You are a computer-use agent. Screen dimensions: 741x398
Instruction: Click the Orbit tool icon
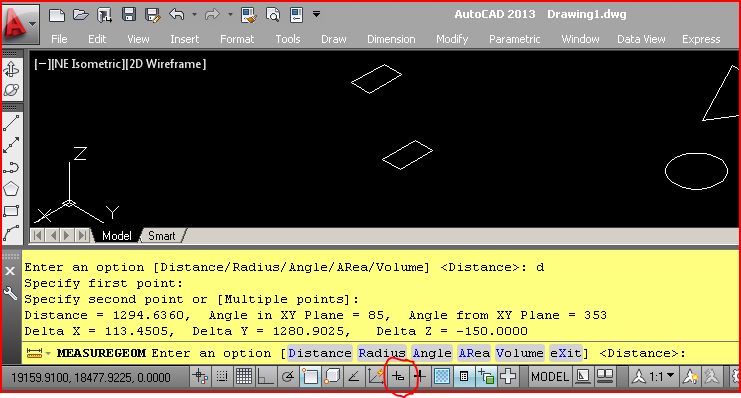click(11, 90)
